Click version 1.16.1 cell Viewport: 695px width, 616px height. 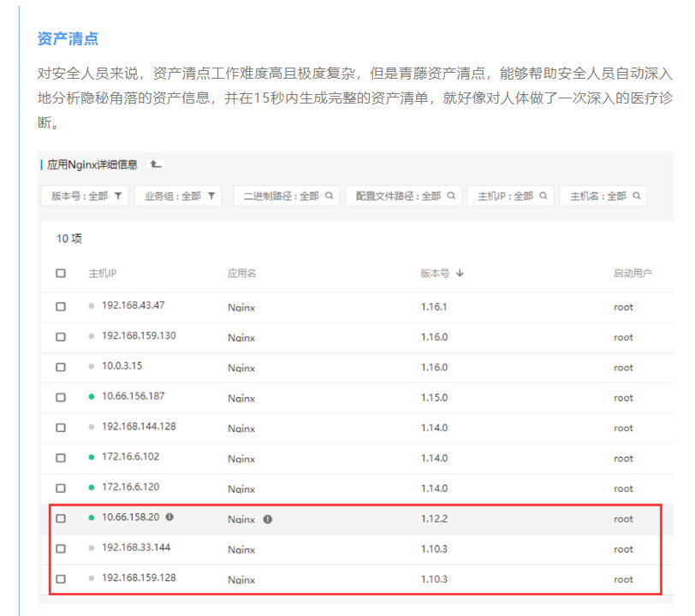434,306
